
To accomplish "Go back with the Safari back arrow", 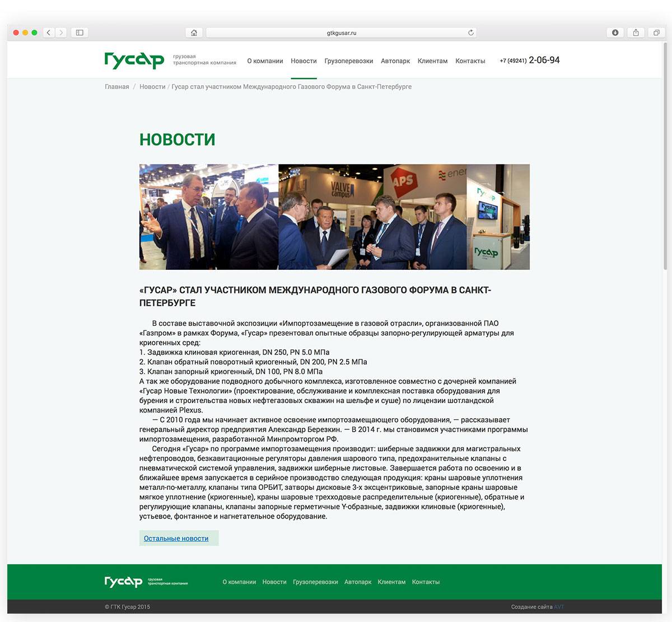I will (x=49, y=32).
